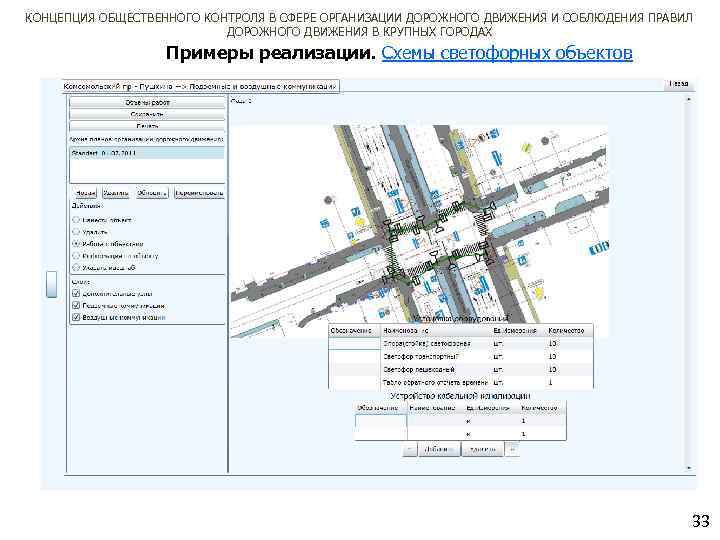This screenshot has width=720, height=540.
Task: Click the Количество header in cable duct table
Action: (x=542, y=408)
